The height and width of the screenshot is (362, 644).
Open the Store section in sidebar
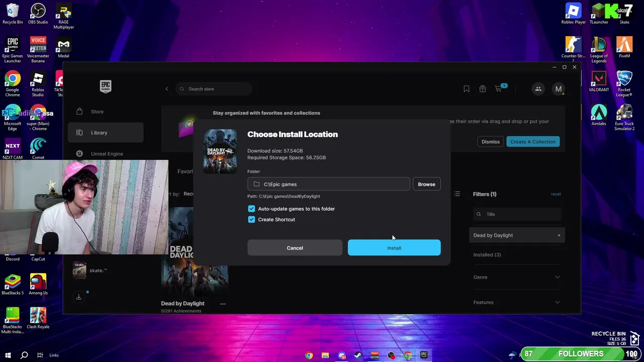(x=106, y=112)
